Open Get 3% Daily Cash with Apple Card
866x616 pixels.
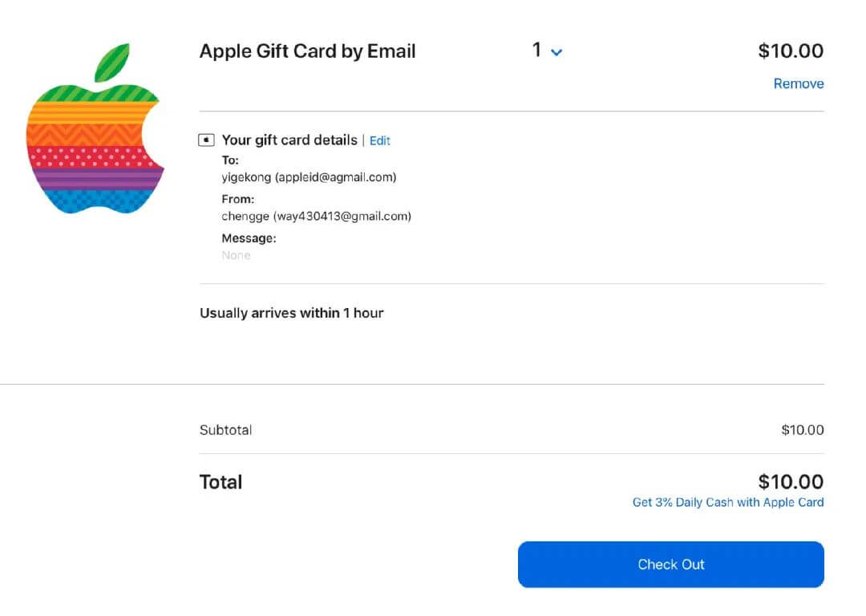[x=727, y=502]
